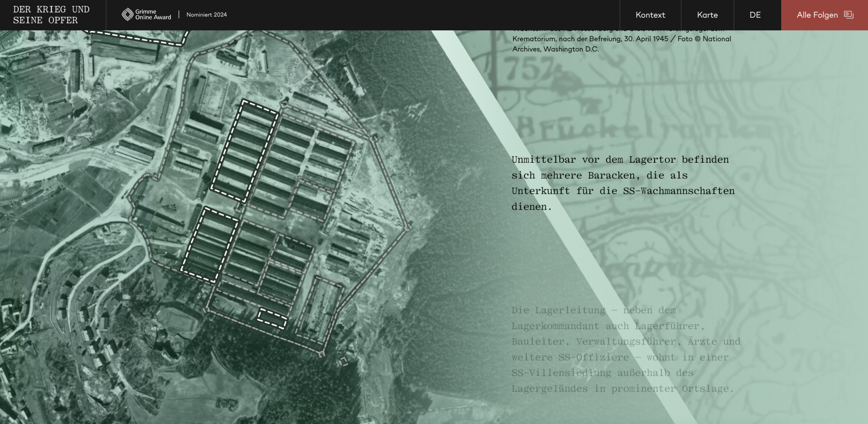The image size is (868, 424).
Task: Open the Der Krieg und seine Opfer home logo
Action: [51, 15]
